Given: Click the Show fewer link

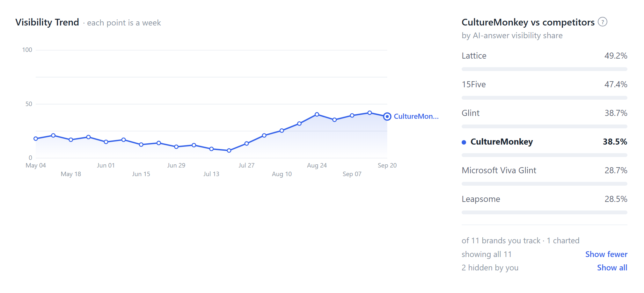Looking at the screenshot, I should (x=606, y=254).
